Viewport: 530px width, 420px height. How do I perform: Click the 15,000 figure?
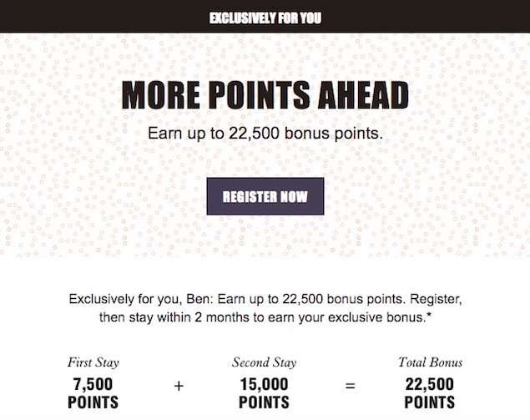coord(264,384)
